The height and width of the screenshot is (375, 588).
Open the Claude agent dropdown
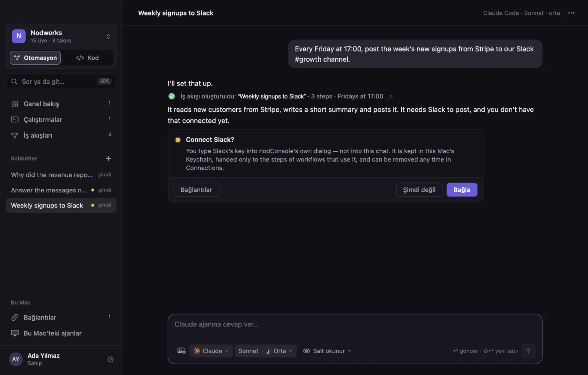211,351
